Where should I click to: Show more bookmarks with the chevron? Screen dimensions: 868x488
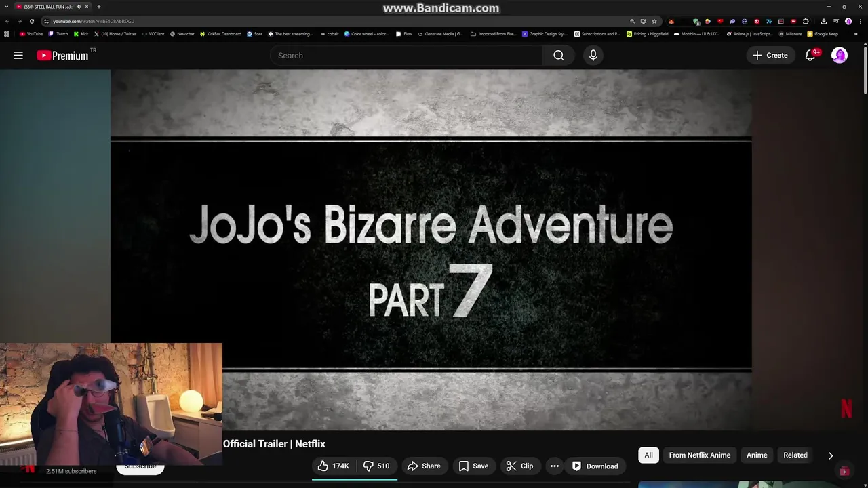(856, 33)
